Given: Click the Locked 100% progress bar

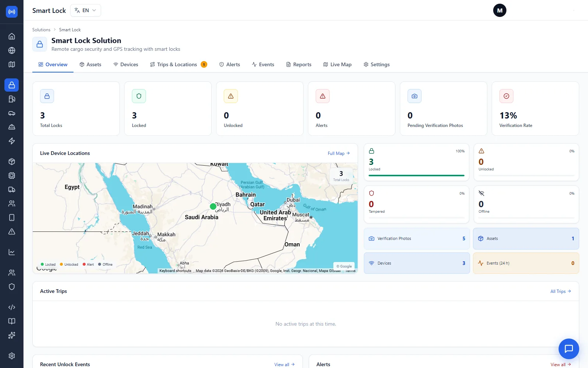Looking at the screenshot, I should pos(416,176).
